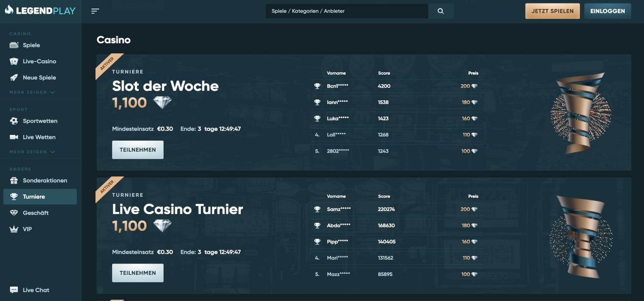Image resolution: width=644 pixels, height=301 pixels.
Task: Click the LegendPlay logo
Action: pos(40,10)
